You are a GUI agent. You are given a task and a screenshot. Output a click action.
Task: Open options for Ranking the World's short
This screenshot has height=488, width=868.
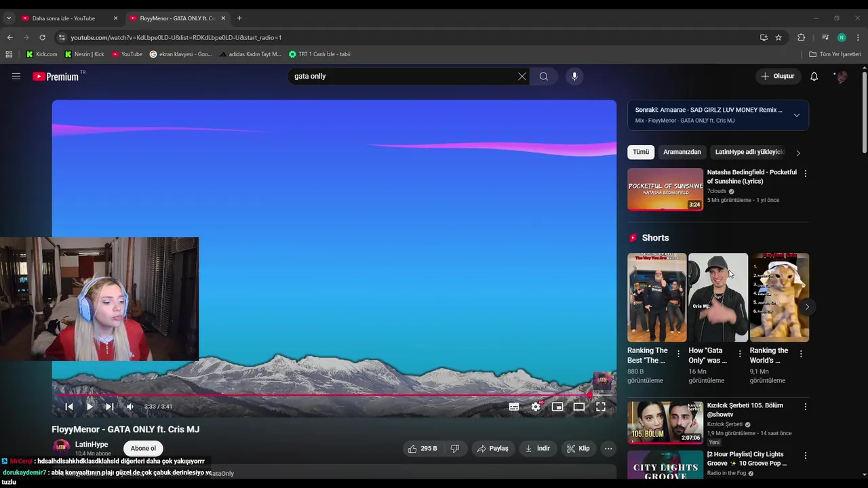coord(801,354)
